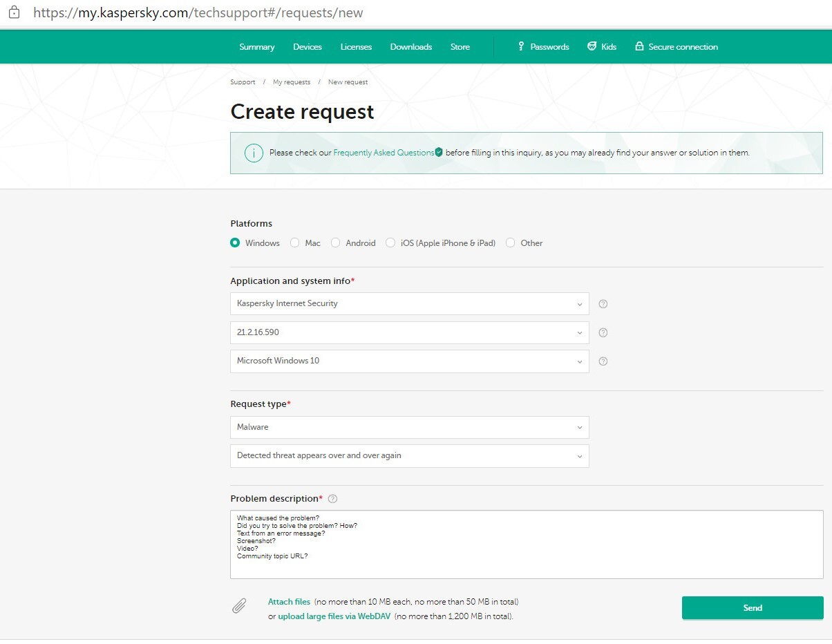Click the paperclip attachment icon
Viewport: 832px width, 644px height.
[x=238, y=606]
